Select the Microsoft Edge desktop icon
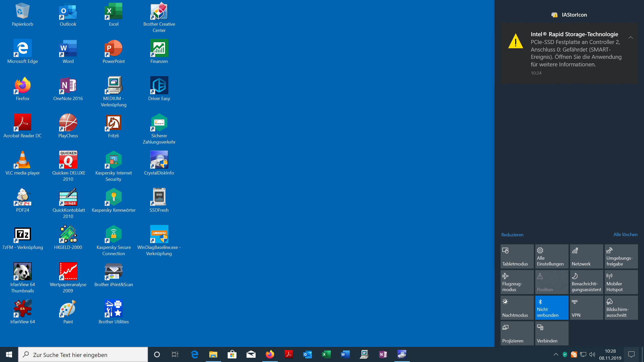This screenshot has width=644, height=362. 22,52
